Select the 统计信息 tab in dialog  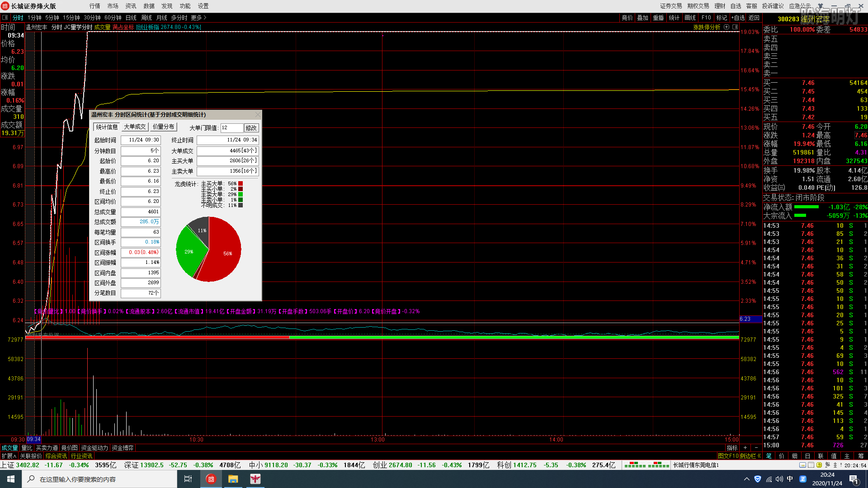[x=107, y=127]
